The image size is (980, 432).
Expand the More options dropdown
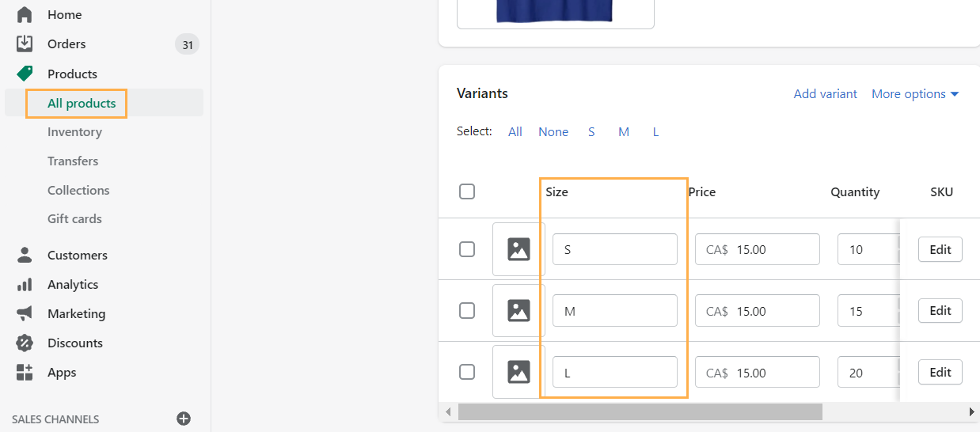[915, 93]
